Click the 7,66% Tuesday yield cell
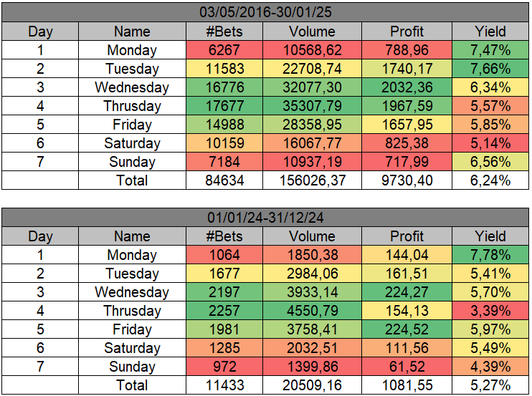 click(490, 69)
